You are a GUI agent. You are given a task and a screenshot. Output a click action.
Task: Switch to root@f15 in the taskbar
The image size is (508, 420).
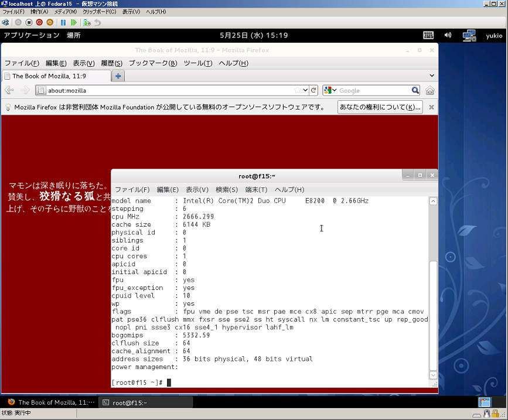[145, 402]
